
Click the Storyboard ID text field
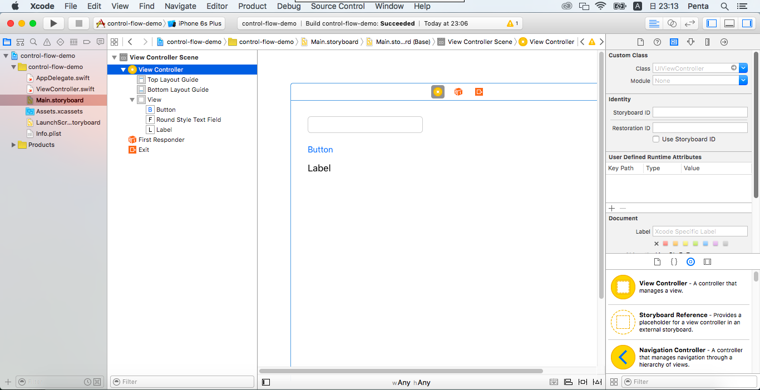[x=700, y=112]
